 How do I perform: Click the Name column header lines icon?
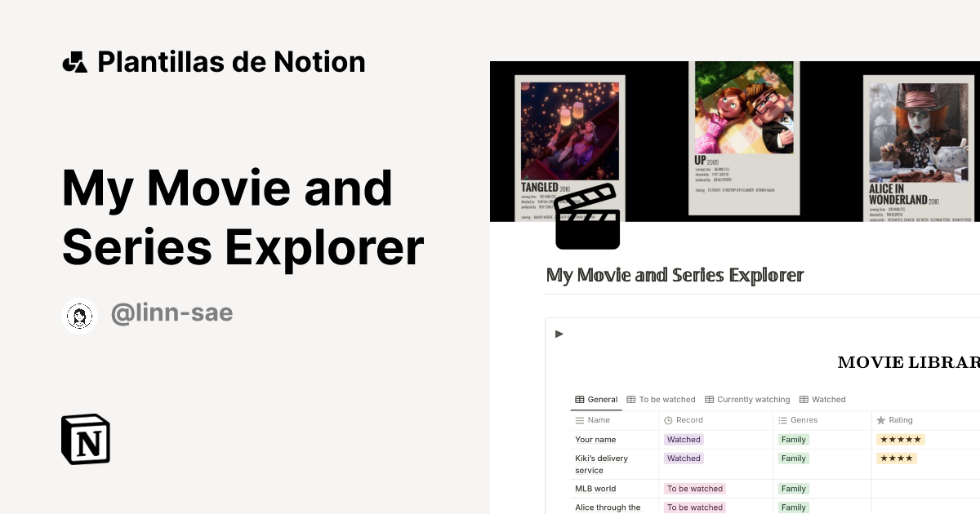(x=579, y=419)
